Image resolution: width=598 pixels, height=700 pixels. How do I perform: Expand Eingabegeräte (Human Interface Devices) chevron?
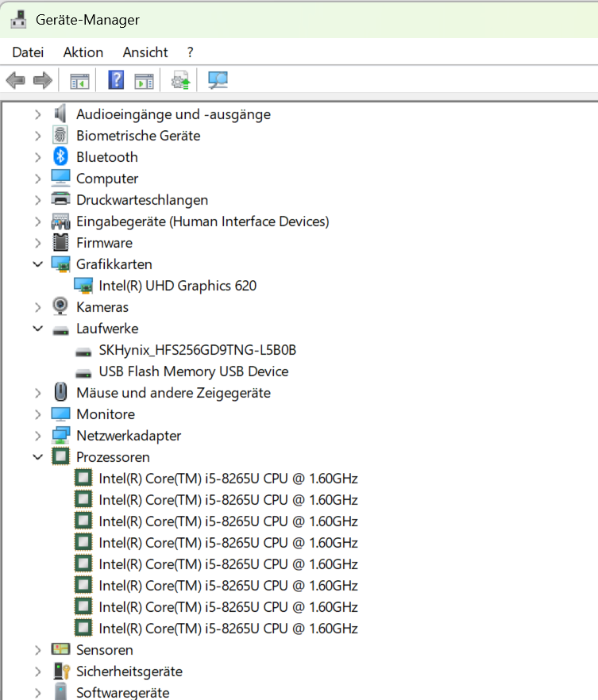click(38, 222)
